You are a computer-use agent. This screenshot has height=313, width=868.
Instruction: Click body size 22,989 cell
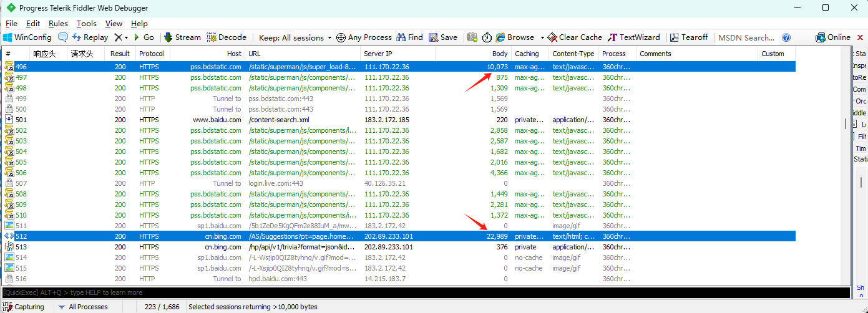point(497,236)
